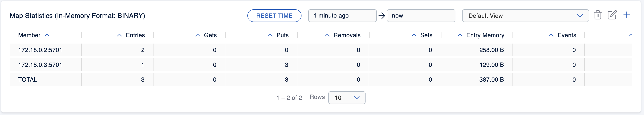
Task: Sort by Puts column arrow
Action: click(270, 35)
